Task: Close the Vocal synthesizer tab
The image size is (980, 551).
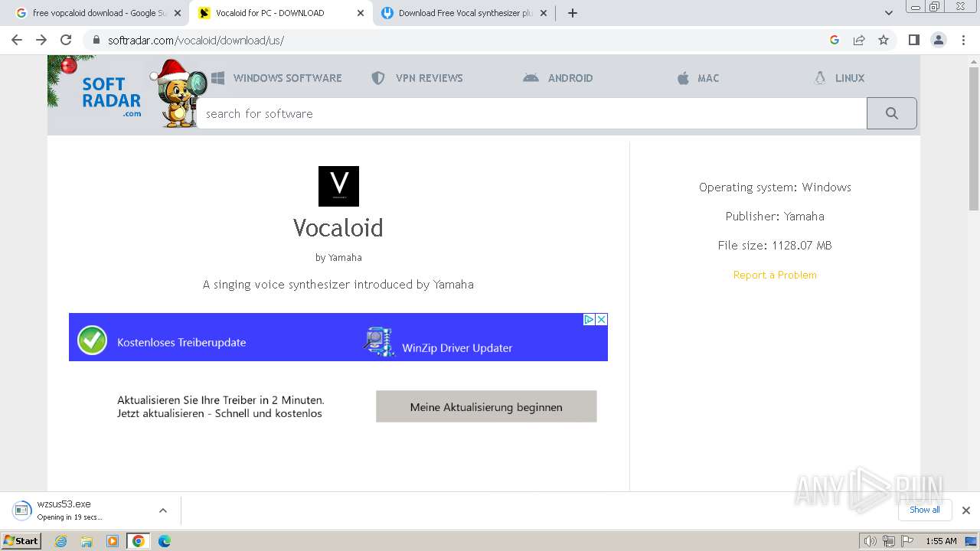Action: pyautogui.click(x=544, y=13)
